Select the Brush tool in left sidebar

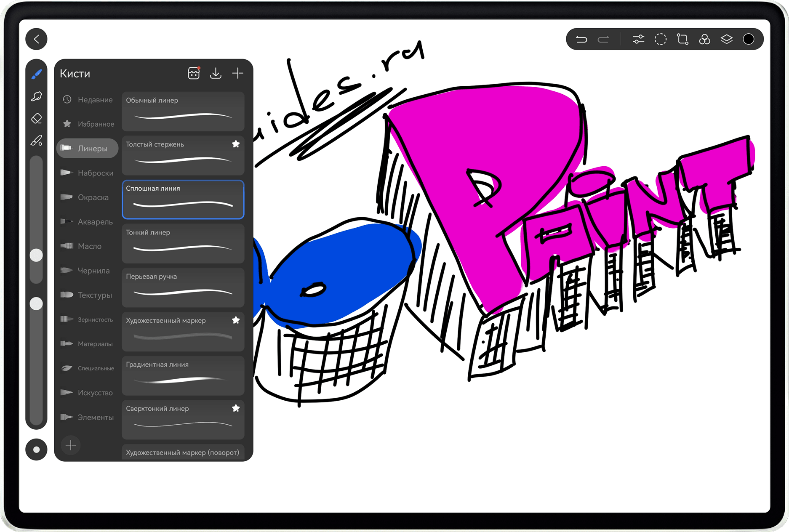(37, 74)
